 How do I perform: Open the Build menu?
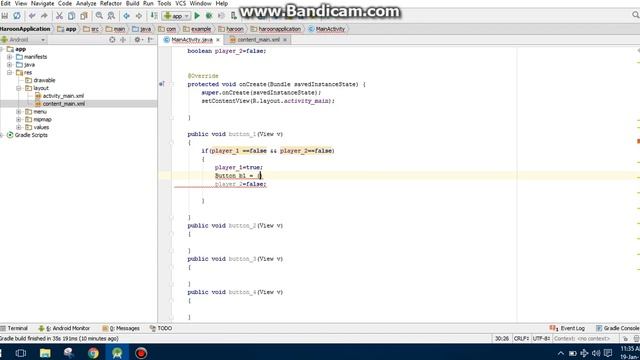(x=132, y=3)
